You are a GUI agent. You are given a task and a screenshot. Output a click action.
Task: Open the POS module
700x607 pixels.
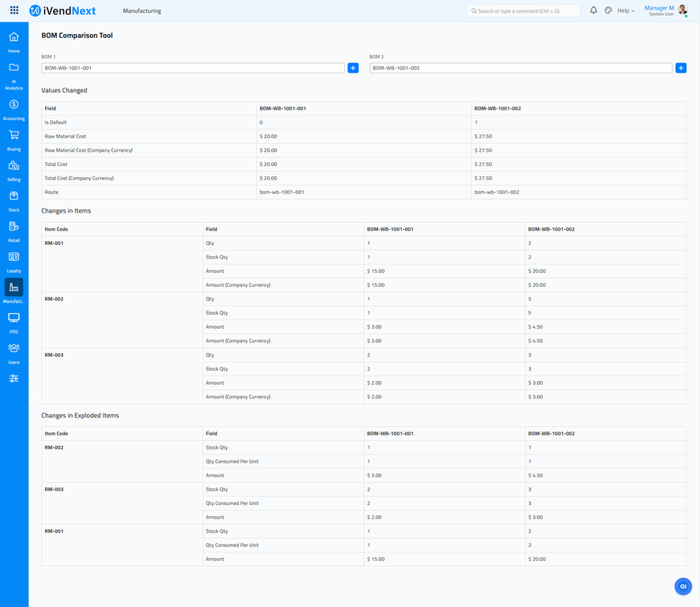[13, 323]
